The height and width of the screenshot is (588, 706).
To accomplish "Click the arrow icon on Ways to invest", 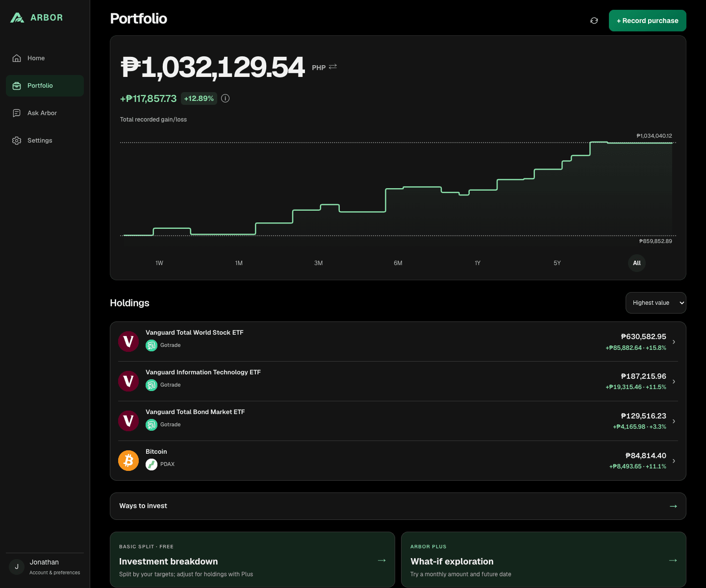I will 673,506.
